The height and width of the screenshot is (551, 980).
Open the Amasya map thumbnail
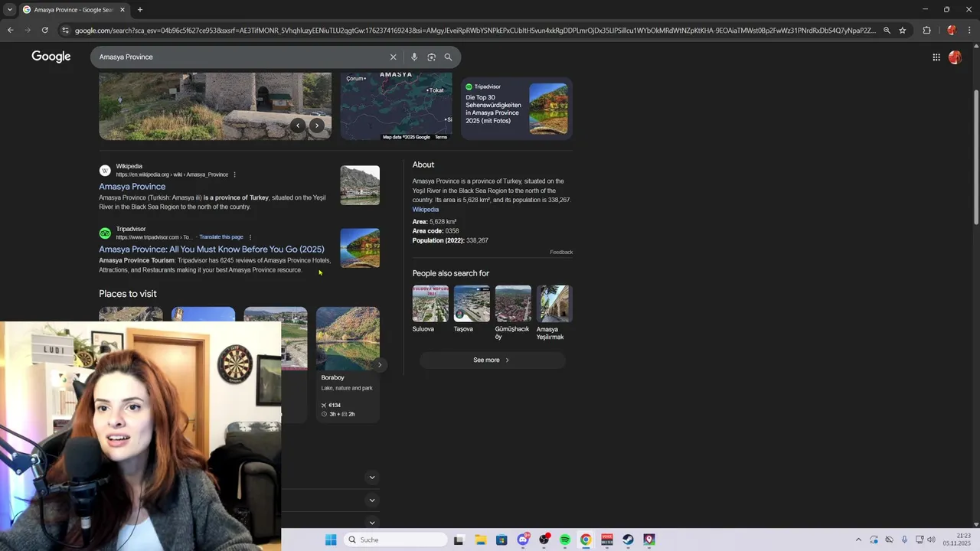(x=396, y=106)
